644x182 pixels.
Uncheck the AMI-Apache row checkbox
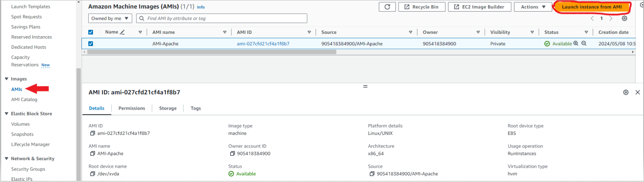[91, 44]
